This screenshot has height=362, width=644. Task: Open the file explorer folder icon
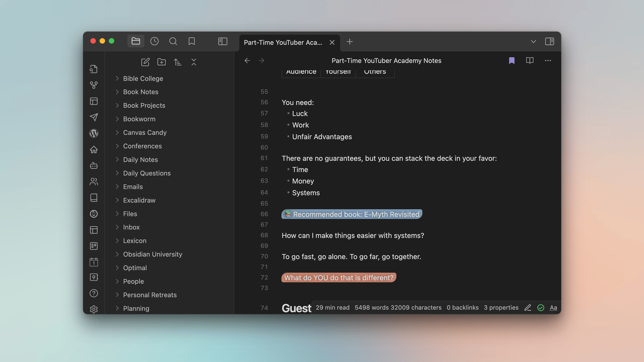click(136, 41)
